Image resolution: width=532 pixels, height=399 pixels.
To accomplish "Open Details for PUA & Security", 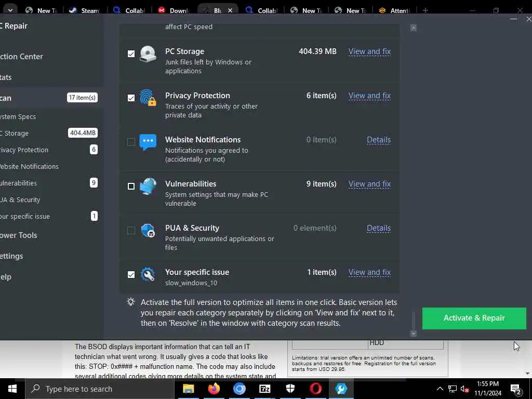I will pos(379,228).
